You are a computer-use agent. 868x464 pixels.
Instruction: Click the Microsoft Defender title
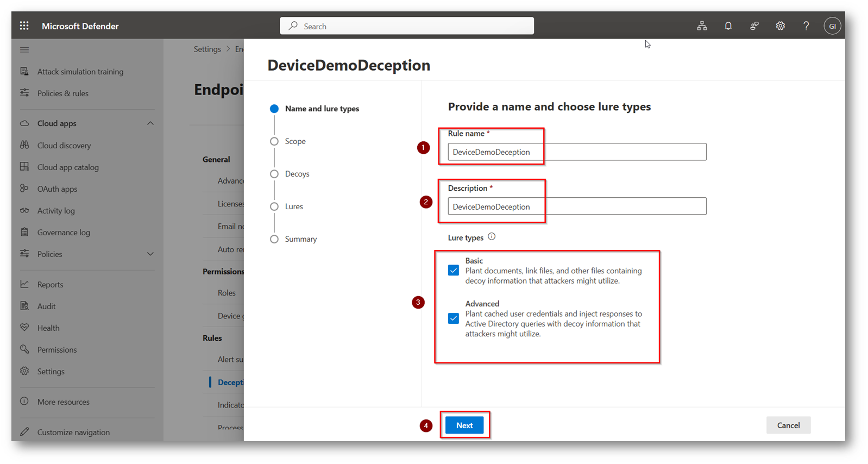coord(80,26)
